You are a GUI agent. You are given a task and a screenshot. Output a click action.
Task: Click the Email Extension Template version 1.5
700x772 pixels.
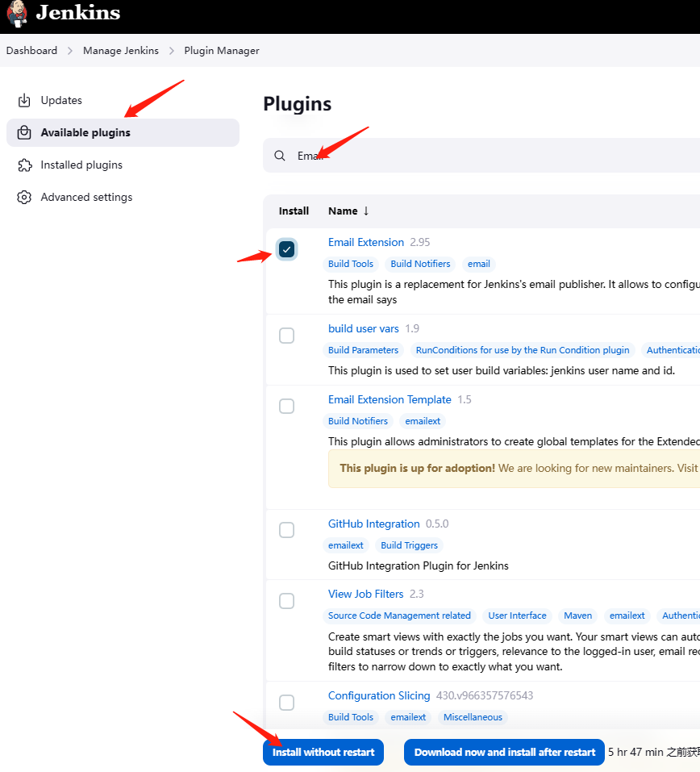[465, 399]
